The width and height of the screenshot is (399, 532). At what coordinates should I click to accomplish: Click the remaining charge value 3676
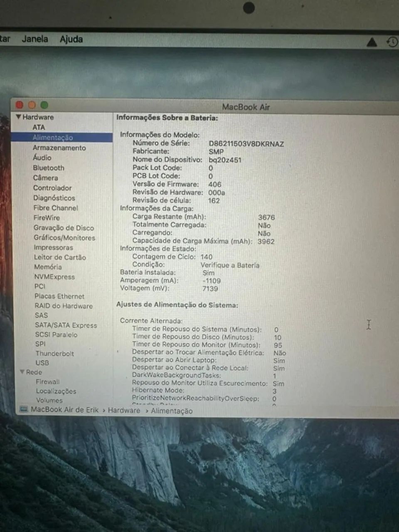266,217
